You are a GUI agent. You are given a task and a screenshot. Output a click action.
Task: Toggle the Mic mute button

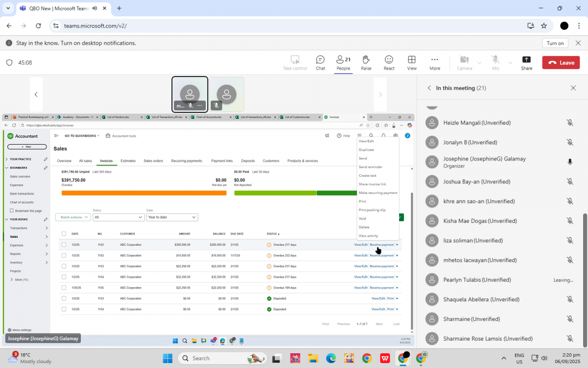pos(495,62)
